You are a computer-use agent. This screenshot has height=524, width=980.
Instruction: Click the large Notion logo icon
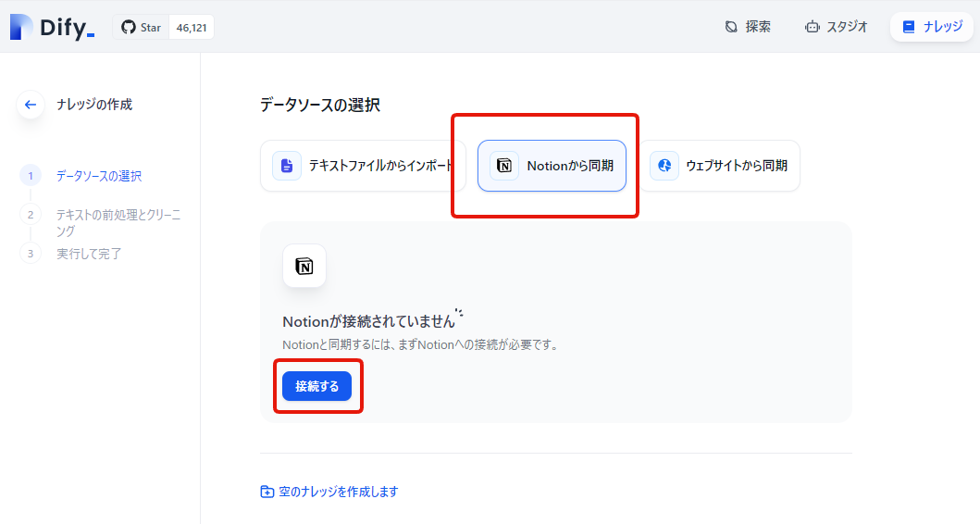click(304, 266)
